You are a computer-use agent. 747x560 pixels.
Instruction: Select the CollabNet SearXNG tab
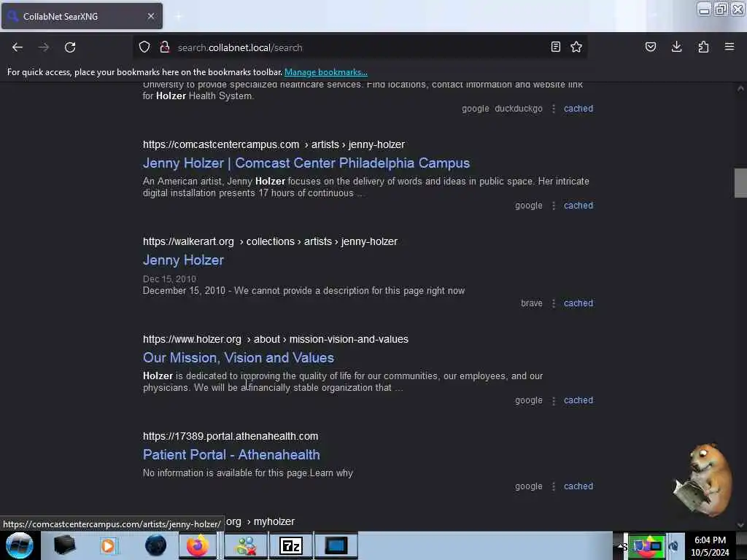[x=82, y=16]
